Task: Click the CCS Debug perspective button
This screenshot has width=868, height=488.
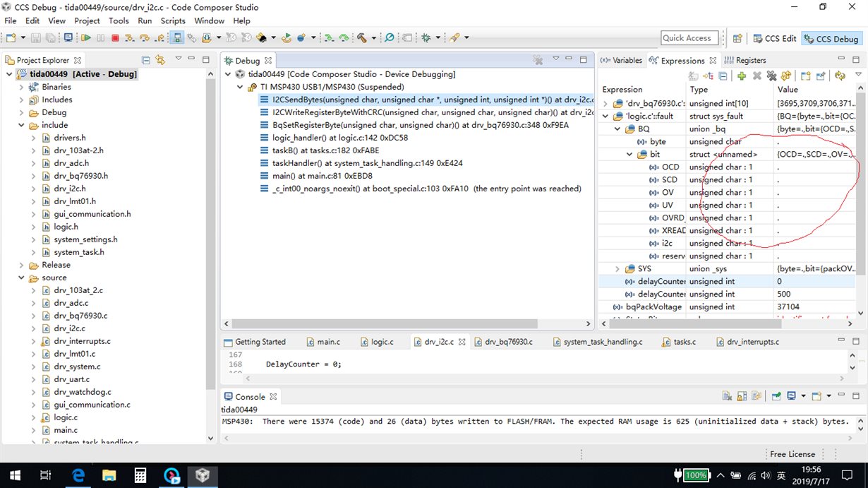Action: tap(831, 38)
